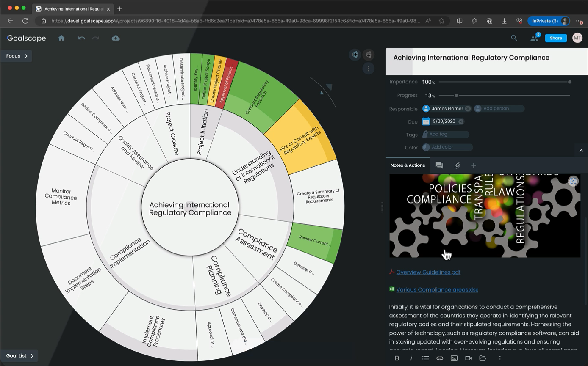Toggle italic formatting in the notes editor
588x366 pixels.
click(x=411, y=358)
